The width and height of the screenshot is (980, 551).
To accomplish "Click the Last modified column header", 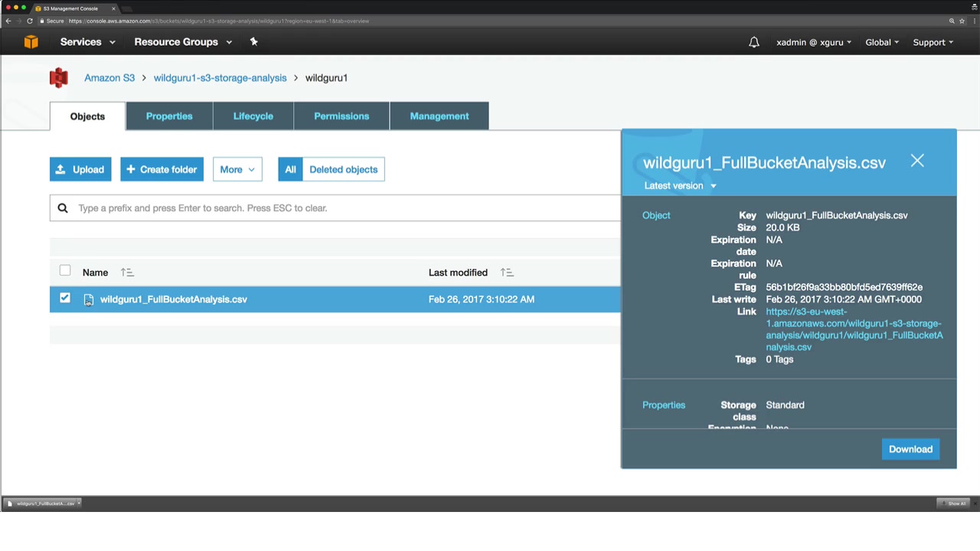I will [x=458, y=272].
